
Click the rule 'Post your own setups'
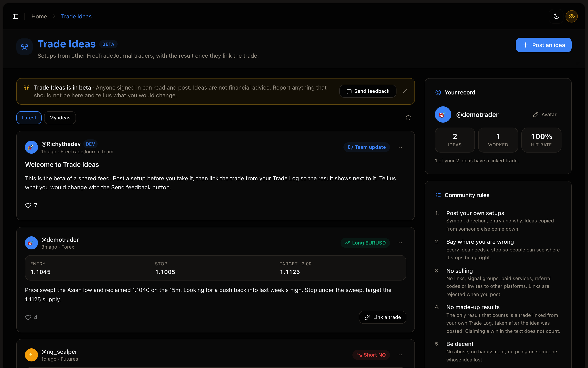[x=475, y=213]
